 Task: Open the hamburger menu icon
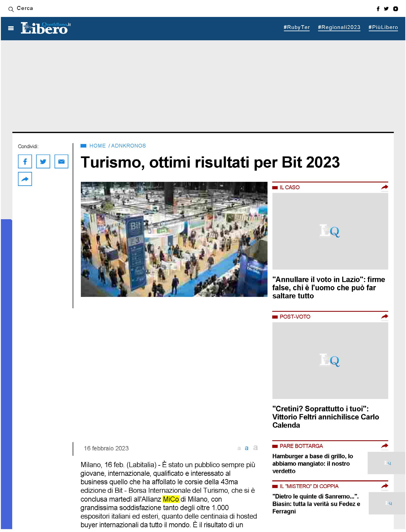[x=11, y=28]
